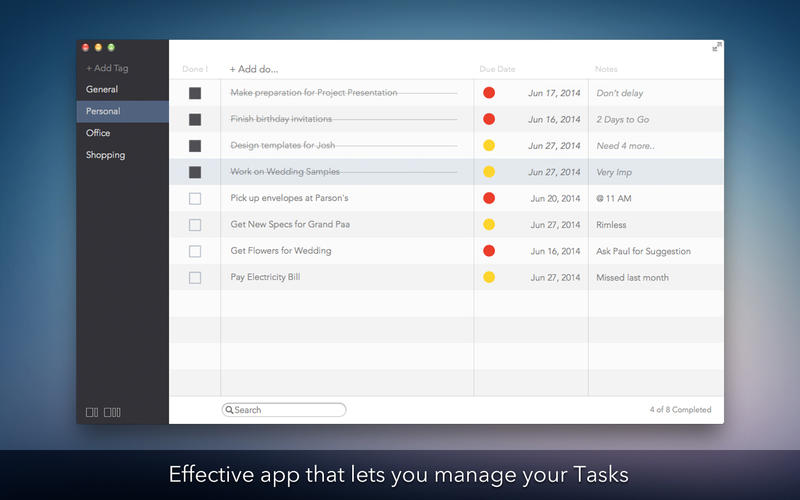The image size is (800, 500).
Task: Mark Pay Electricity Bill as done
Action: [x=195, y=278]
